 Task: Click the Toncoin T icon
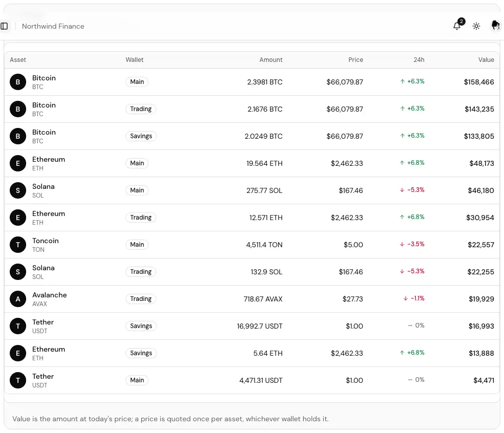click(18, 245)
